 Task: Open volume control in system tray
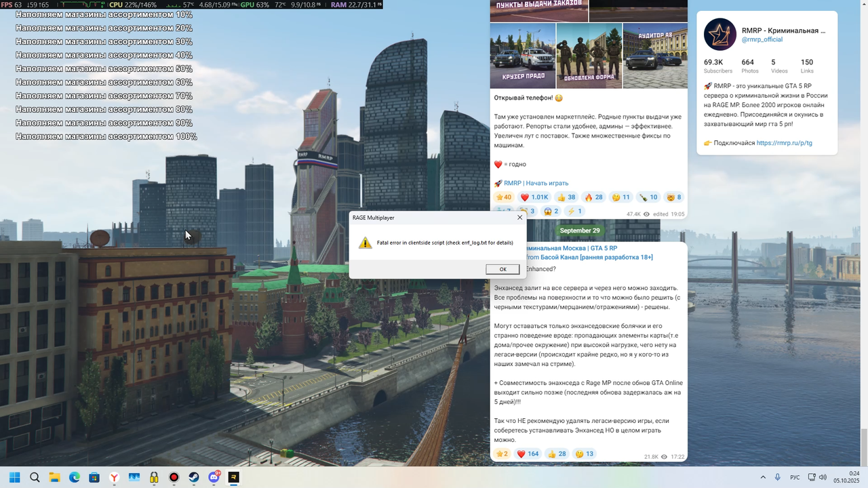(823, 477)
